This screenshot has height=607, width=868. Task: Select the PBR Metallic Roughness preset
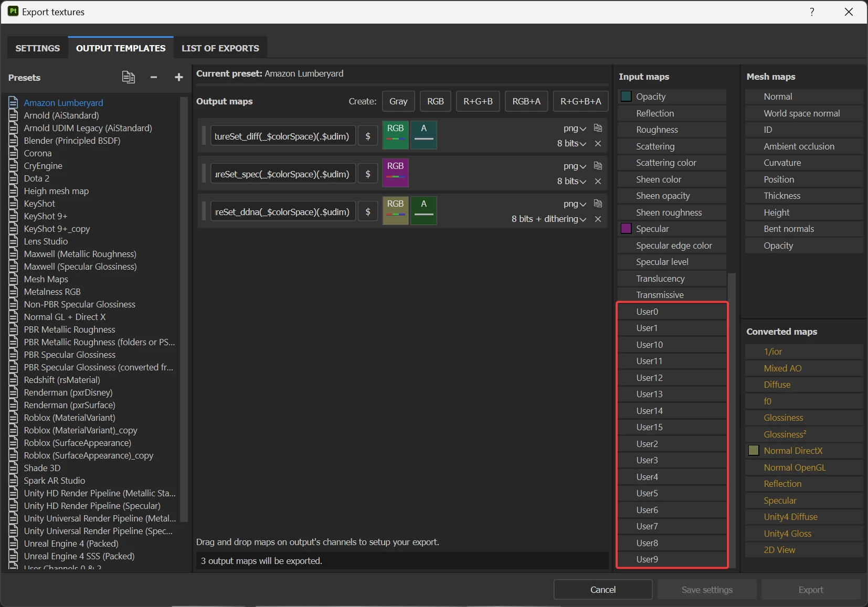pyautogui.click(x=69, y=329)
